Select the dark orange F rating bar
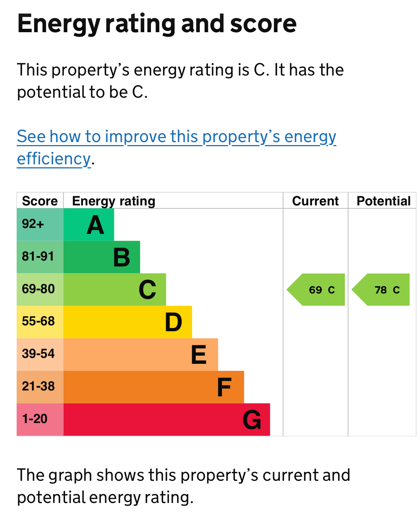420x520 pixels. 154,387
